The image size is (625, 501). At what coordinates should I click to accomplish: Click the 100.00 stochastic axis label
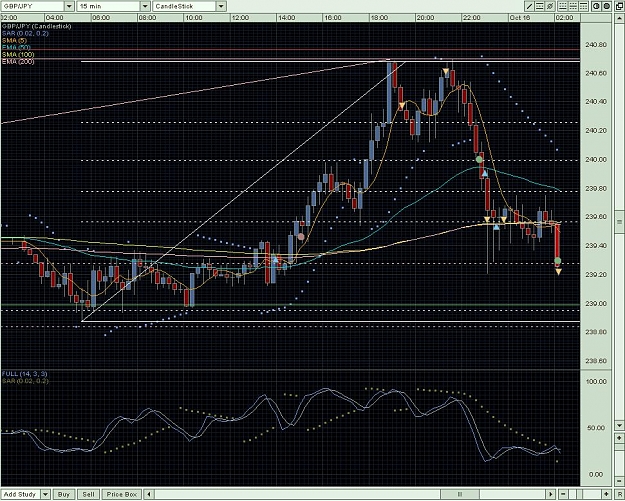pos(595,382)
